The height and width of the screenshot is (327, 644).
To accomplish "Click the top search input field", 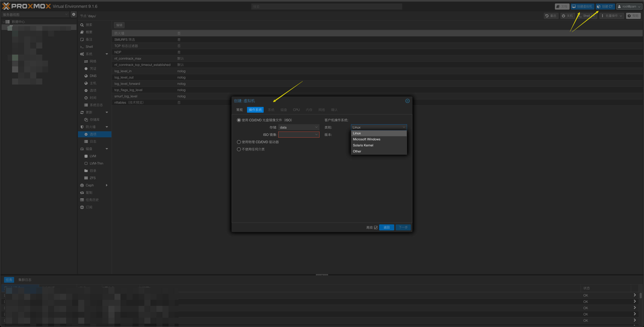I will [x=326, y=7].
